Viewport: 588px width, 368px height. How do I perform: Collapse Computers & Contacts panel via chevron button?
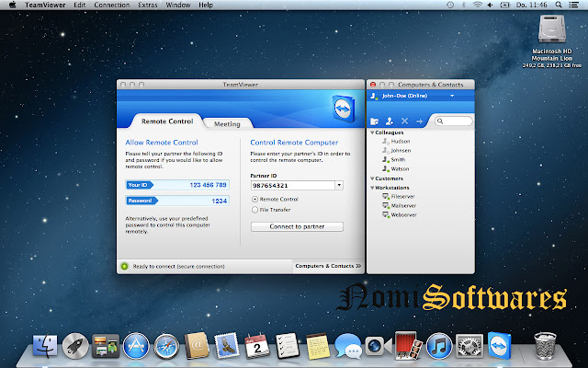[x=358, y=266]
